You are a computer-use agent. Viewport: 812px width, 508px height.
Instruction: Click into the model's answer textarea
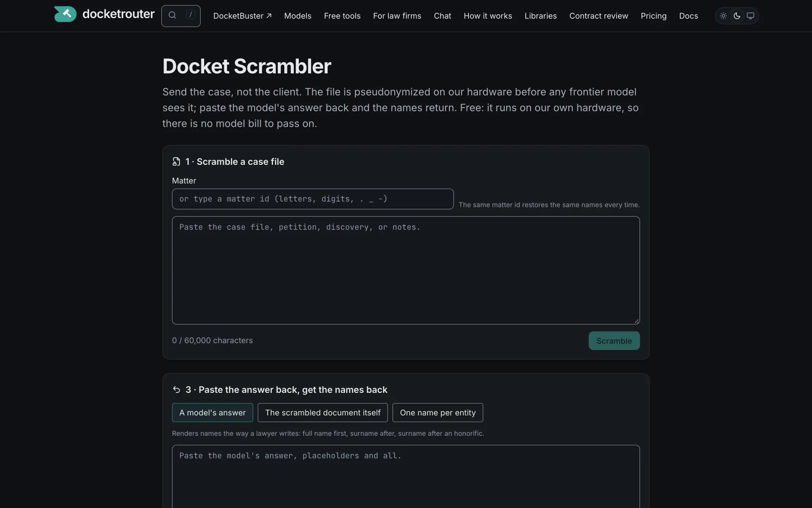click(x=406, y=476)
